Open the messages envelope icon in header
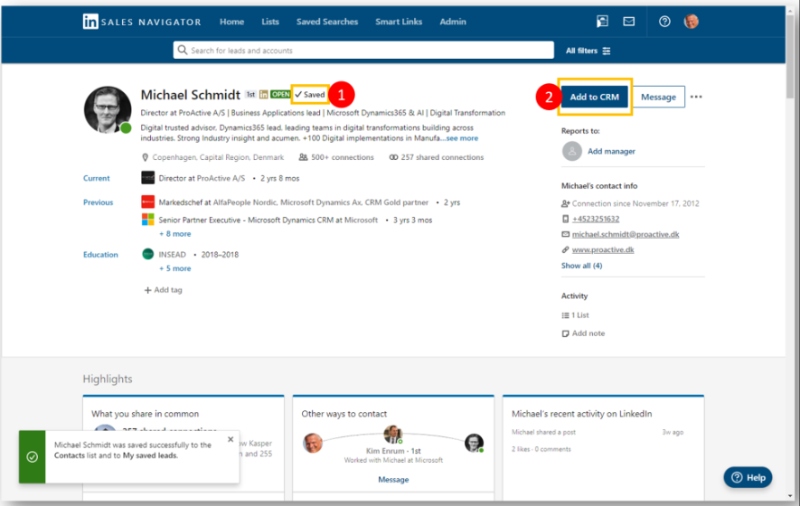The width and height of the screenshot is (800, 506). click(x=629, y=21)
